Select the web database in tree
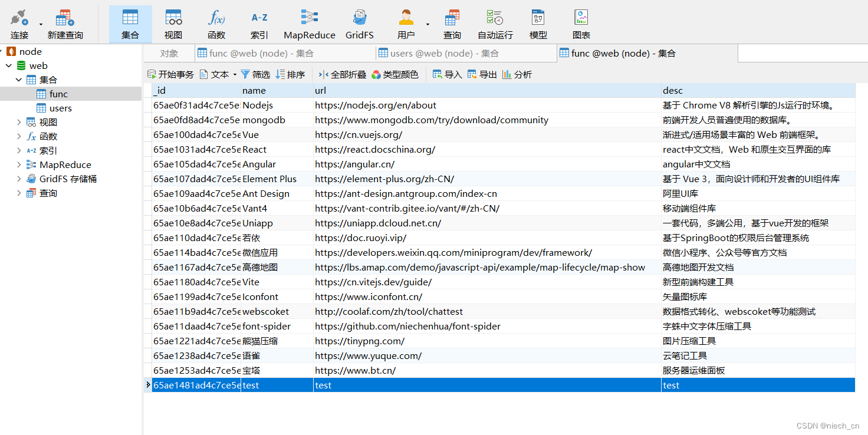Image resolution: width=868 pixels, height=435 pixels. click(38, 65)
